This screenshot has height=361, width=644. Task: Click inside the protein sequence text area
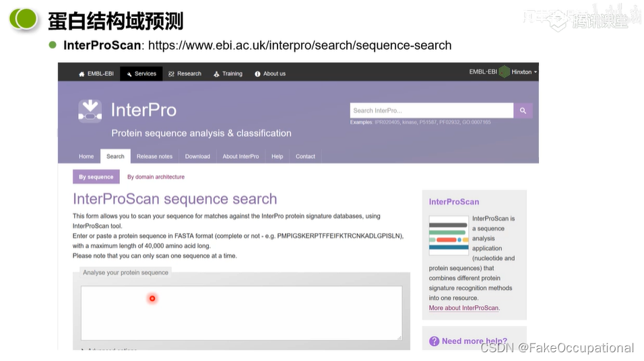coord(241,313)
